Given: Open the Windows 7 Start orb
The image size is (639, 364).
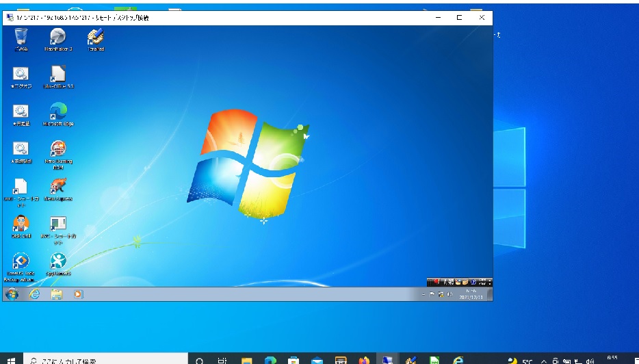Looking at the screenshot, I should 12,294.
